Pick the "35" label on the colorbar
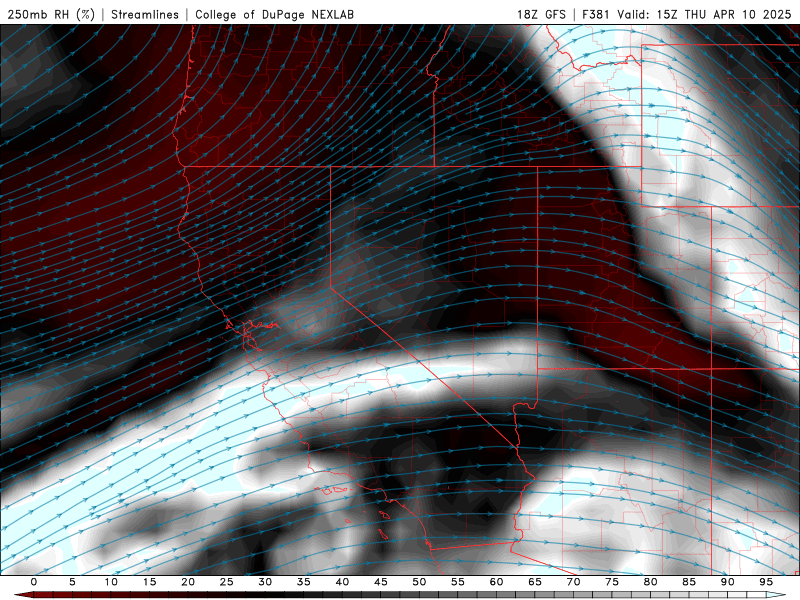Screen dimensions: 800x600 tap(304, 582)
